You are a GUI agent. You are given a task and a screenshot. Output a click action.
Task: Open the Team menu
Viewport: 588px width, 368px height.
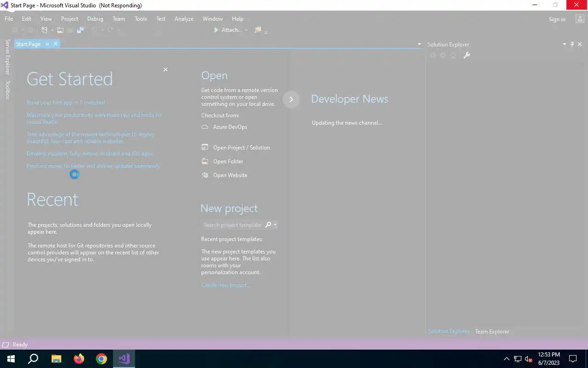click(x=119, y=19)
